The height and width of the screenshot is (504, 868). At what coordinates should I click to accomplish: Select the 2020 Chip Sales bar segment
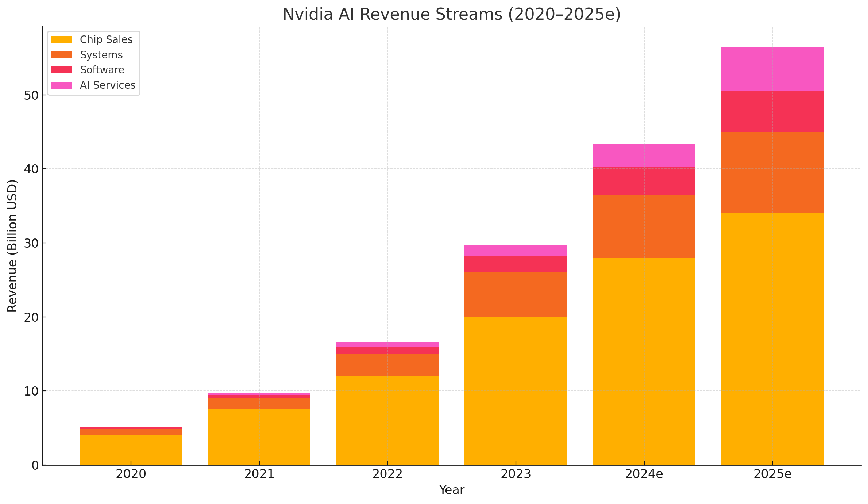131,450
